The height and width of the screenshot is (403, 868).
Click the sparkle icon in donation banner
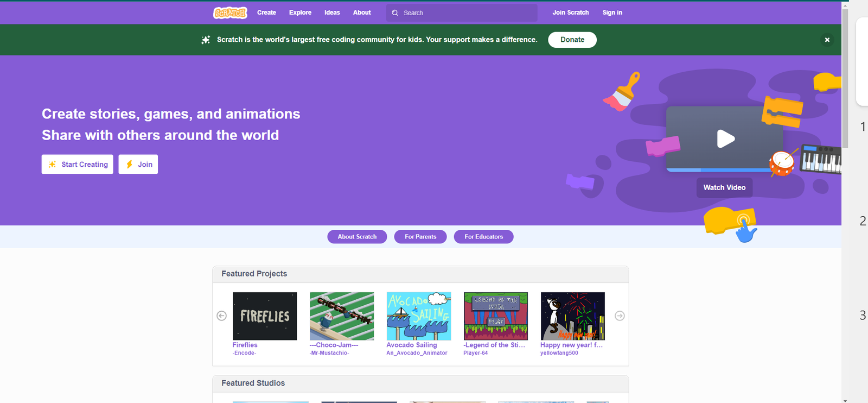pyautogui.click(x=206, y=40)
